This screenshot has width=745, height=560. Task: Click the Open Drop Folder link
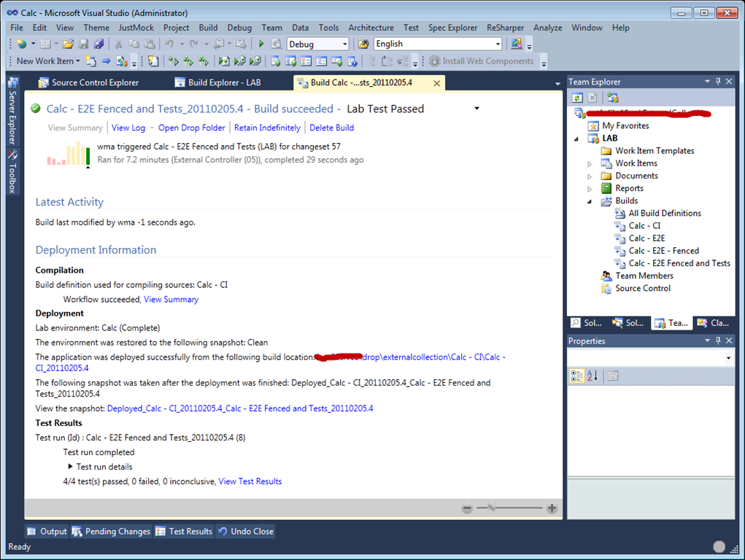click(x=192, y=128)
